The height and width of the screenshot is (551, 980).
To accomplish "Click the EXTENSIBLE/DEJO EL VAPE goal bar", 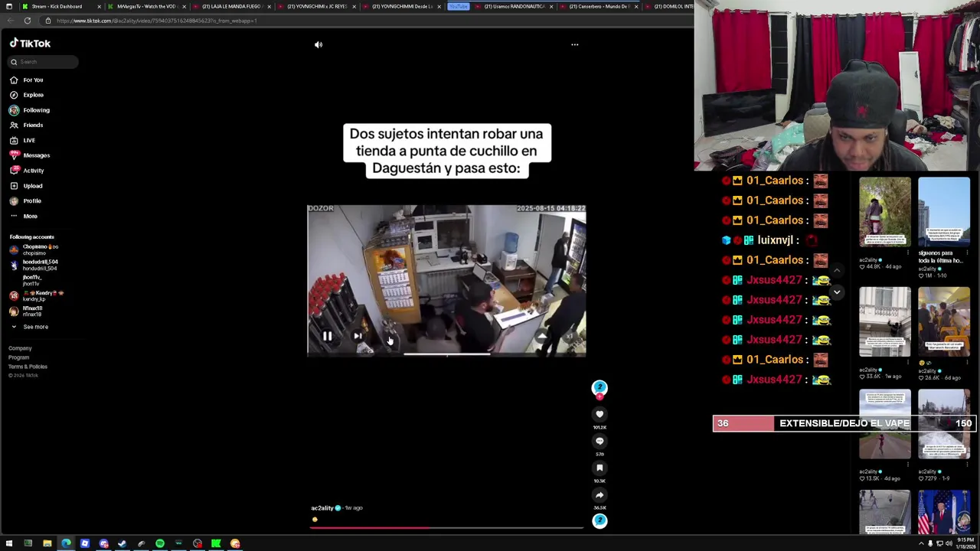I will pos(843,423).
